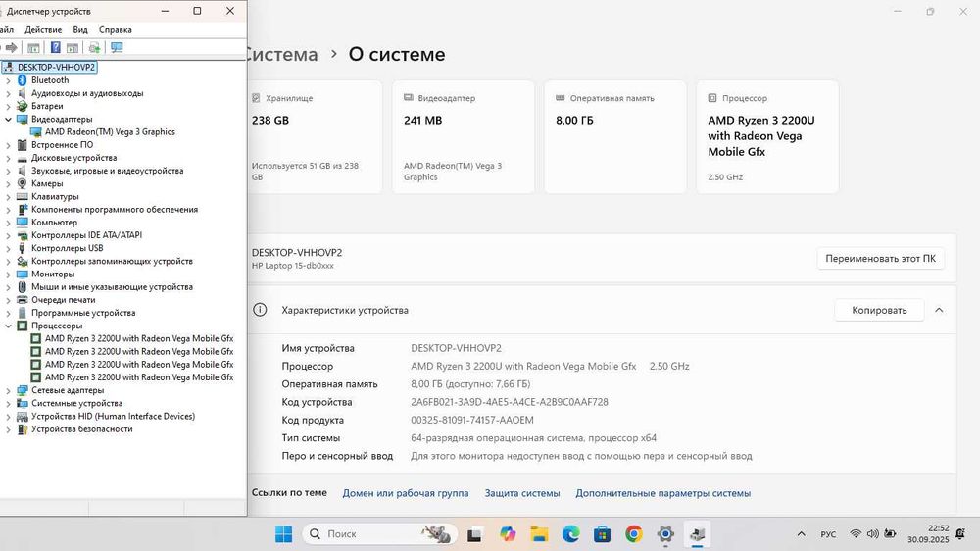The image size is (980, 551).
Task: Open the Windows Start button on taskbar
Action: [283, 534]
